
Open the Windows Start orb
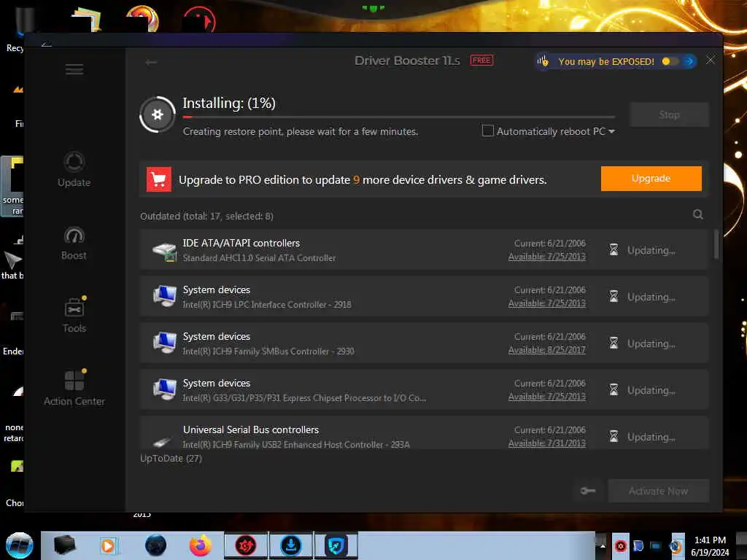pyautogui.click(x=20, y=545)
